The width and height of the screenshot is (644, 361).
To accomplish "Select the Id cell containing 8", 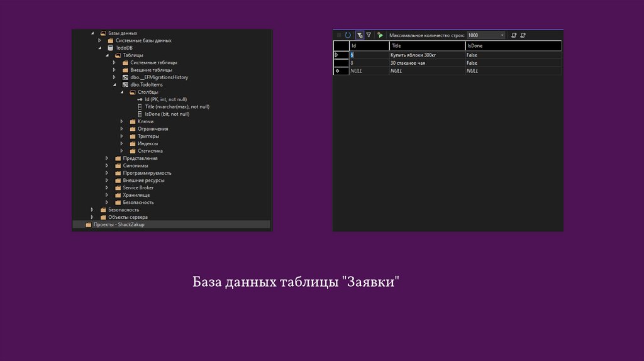I will pos(369,63).
